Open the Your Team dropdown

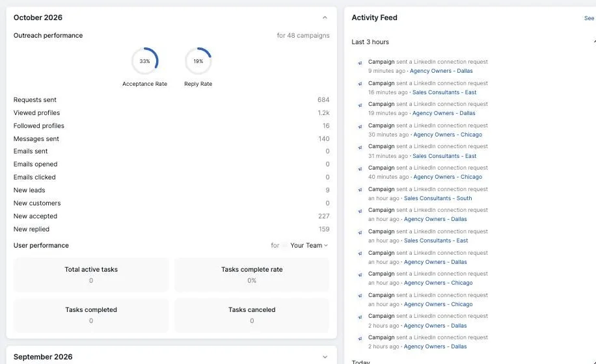point(308,246)
